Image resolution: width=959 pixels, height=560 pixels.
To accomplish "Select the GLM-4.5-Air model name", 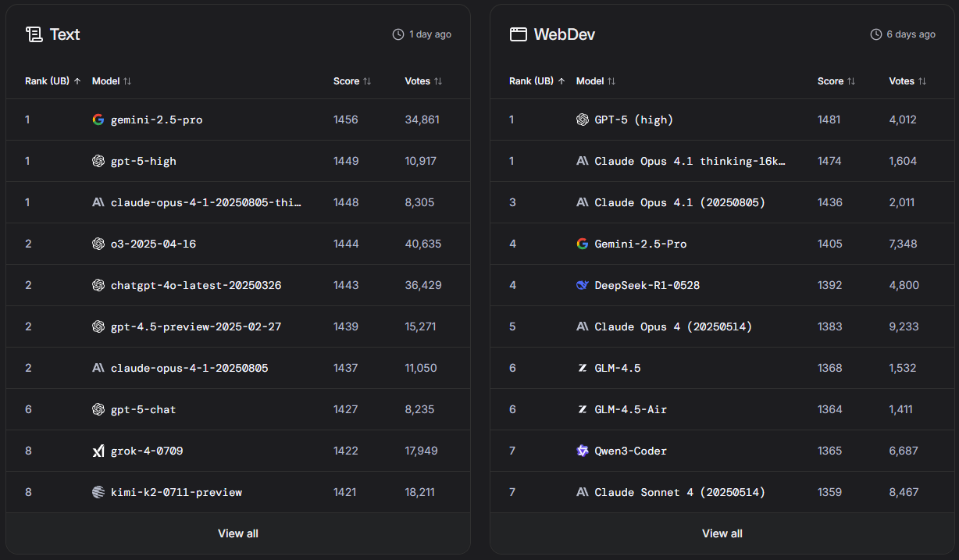I will (x=631, y=409).
